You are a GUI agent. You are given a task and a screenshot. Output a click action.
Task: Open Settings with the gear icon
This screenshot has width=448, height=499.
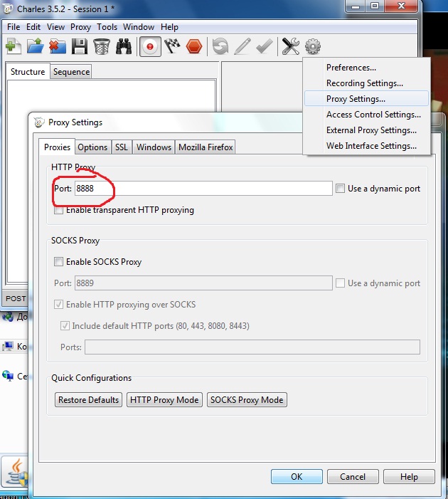pos(313,46)
